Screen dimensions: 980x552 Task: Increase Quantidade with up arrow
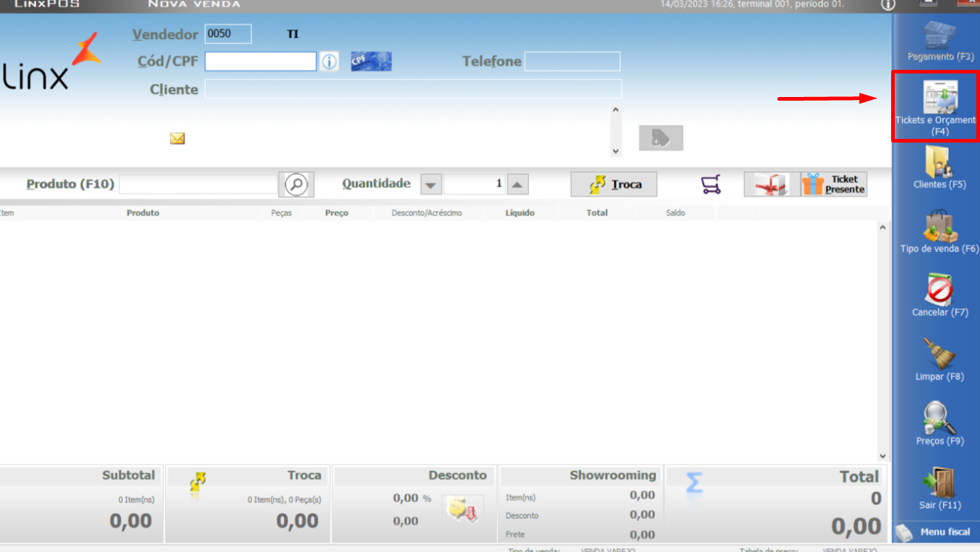[x=517, y=184]
